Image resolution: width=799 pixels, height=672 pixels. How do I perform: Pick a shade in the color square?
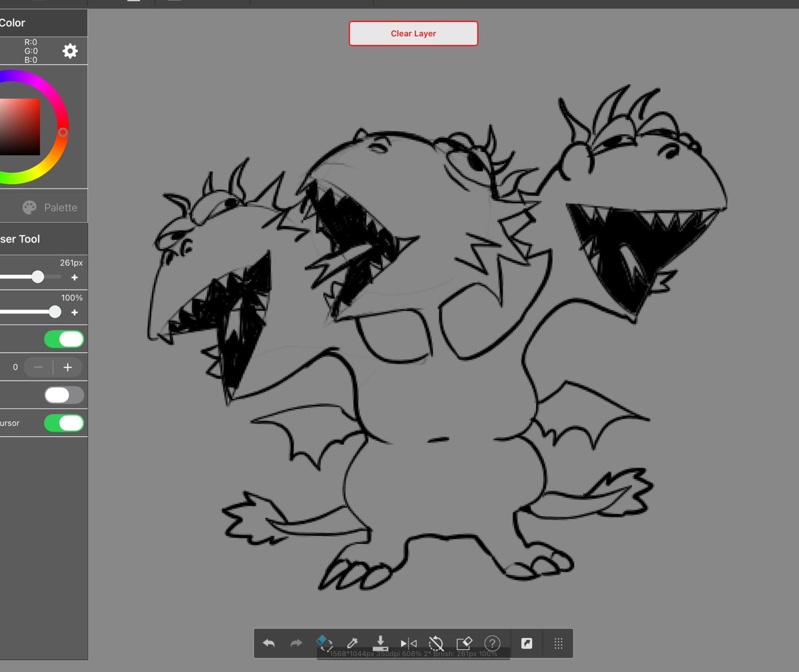[x=19, y=127]
